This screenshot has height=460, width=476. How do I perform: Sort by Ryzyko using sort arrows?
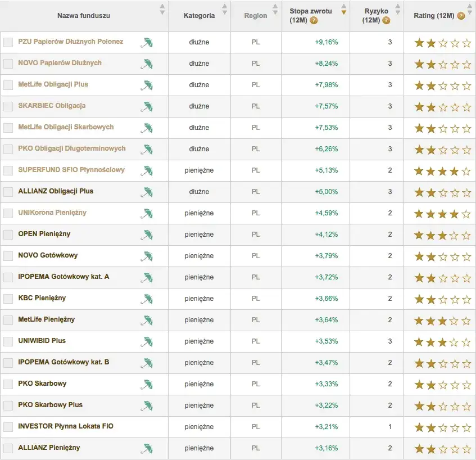tap(398, 10)
